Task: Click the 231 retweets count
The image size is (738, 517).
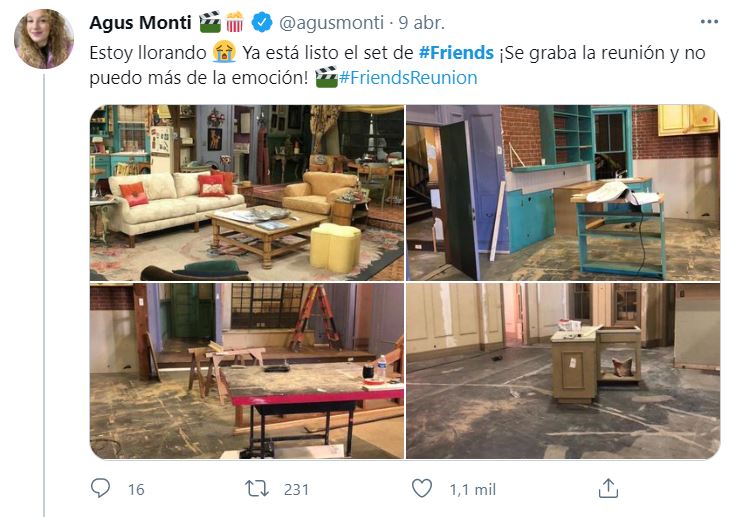Action: tap(297, 490)
